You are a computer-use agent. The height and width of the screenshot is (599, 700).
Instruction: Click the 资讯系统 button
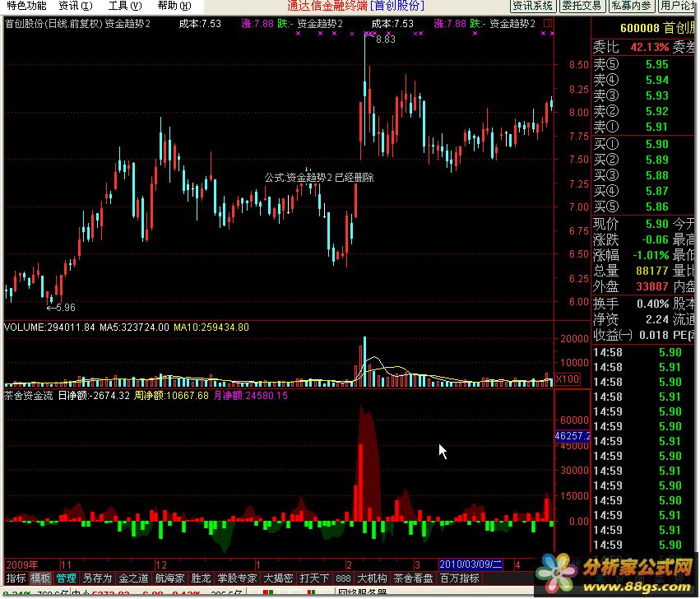(x=532, y=6)
